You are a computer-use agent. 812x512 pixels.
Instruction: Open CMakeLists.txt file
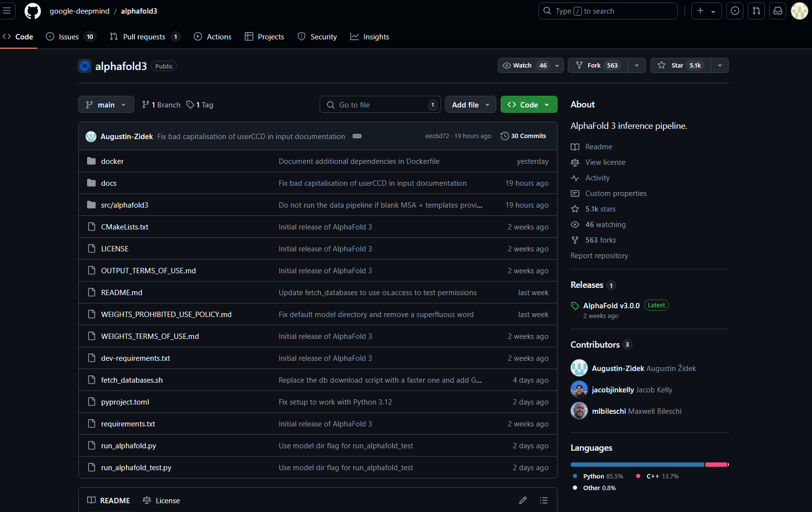point(125,227)
